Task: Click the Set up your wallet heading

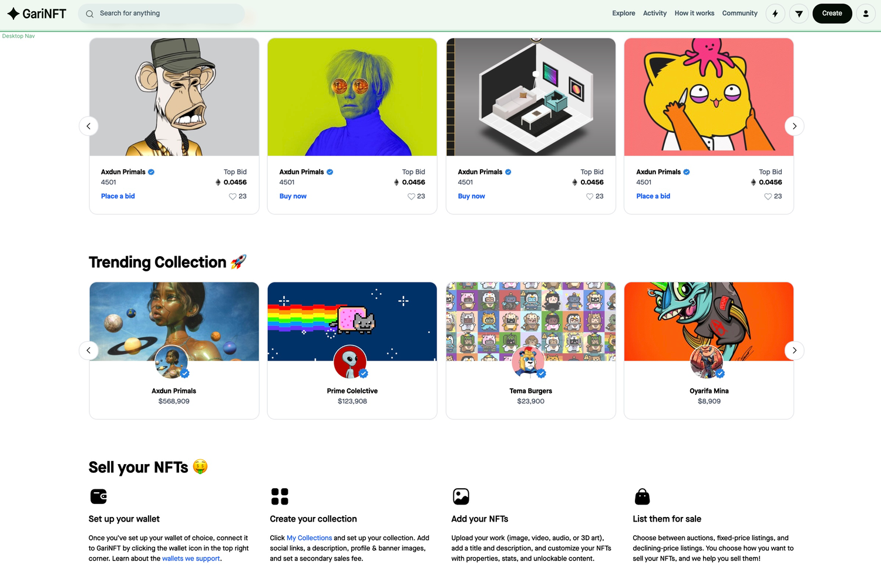Action: (124, 519)
